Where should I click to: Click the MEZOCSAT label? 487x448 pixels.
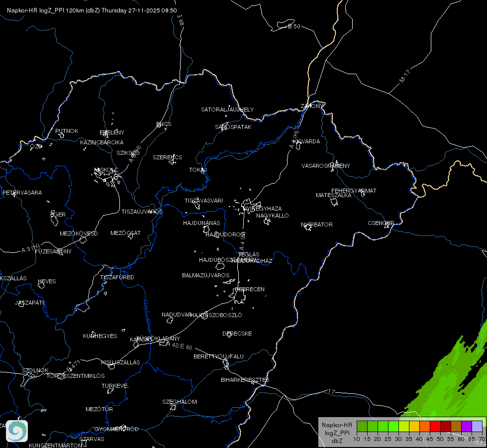[x=125, y=233]
